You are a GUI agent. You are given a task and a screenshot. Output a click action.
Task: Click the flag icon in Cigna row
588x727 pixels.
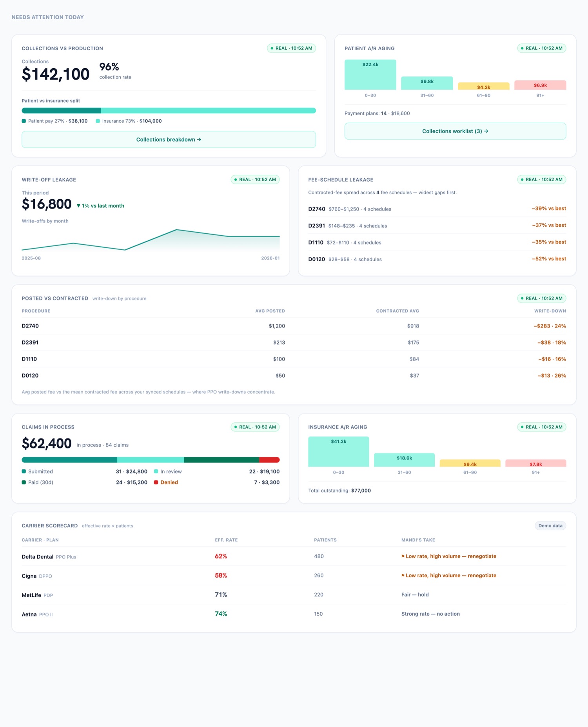pos(403,576)
